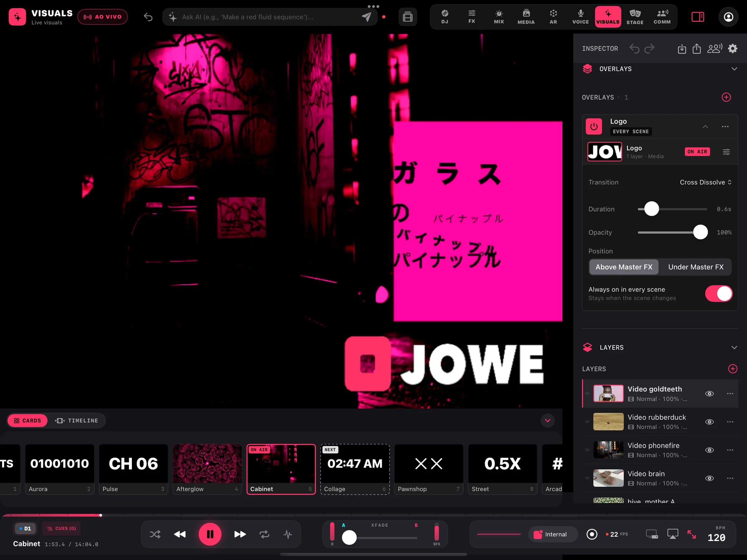This screenshot has width=747, height=560.
Task: Collapse the OVERLAYS section chevron
Action: 734,69
